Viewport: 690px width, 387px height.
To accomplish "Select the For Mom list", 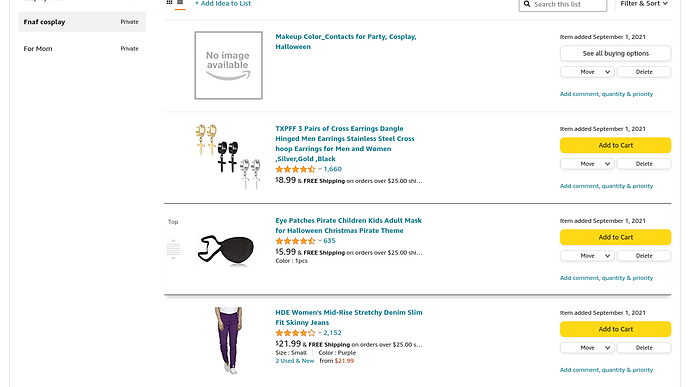I will point(82,49).
